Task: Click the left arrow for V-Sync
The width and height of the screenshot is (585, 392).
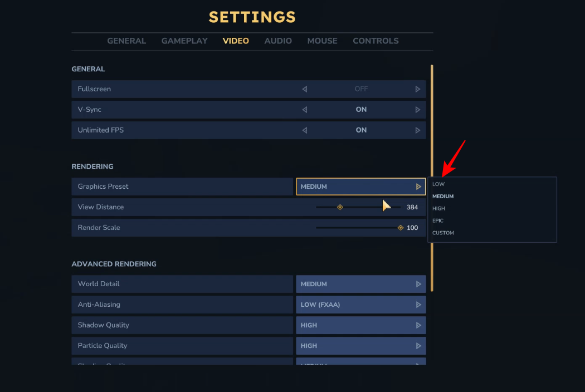Action: (x=305, y=110)
